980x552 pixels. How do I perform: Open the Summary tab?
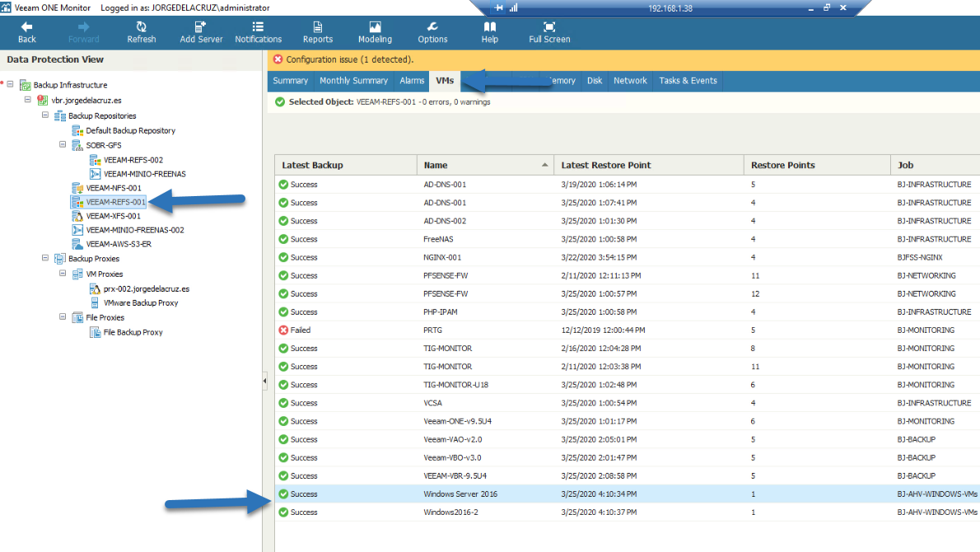click(x=290, y=81)
